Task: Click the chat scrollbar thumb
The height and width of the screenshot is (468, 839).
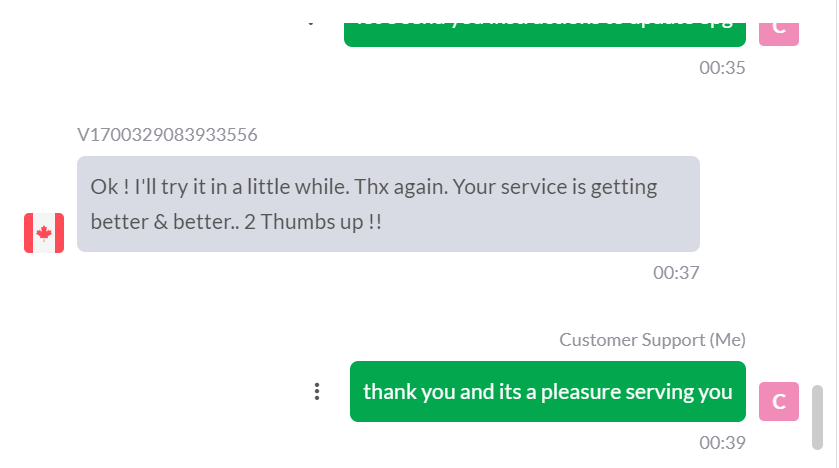Action: [817, 416]
